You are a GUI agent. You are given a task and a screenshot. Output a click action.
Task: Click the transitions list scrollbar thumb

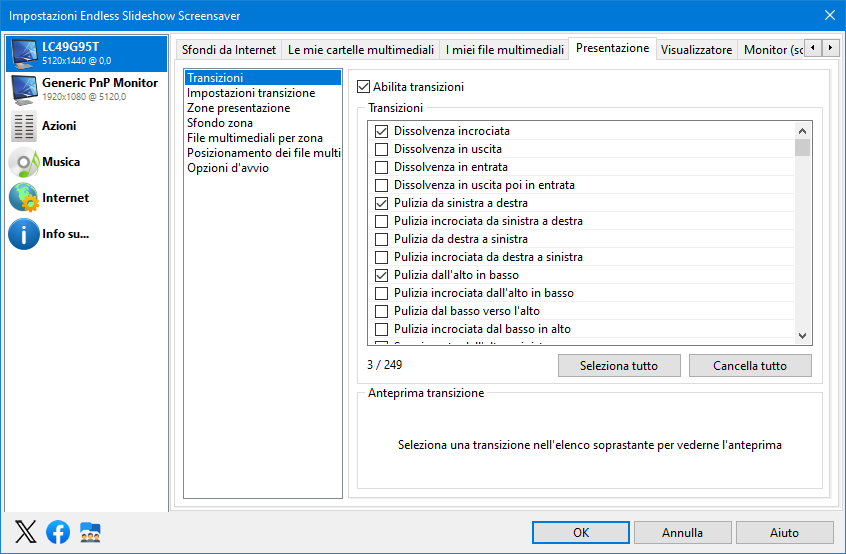pyautogui.click(x=802, y=147)
